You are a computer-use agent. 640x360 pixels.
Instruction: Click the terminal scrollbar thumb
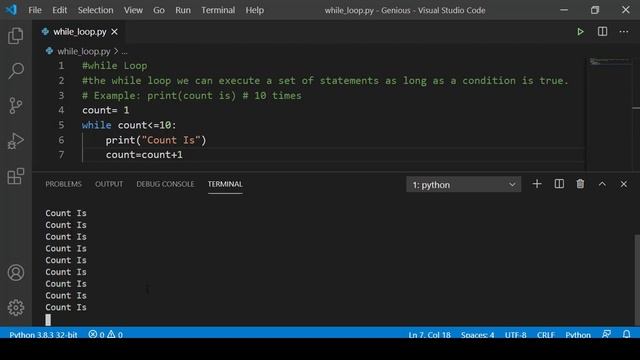637,280
